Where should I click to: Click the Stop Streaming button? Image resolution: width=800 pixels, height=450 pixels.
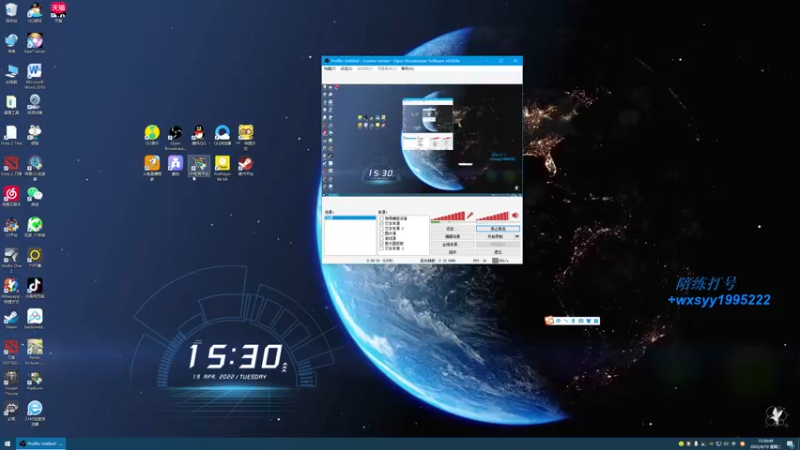click(498, 229)
